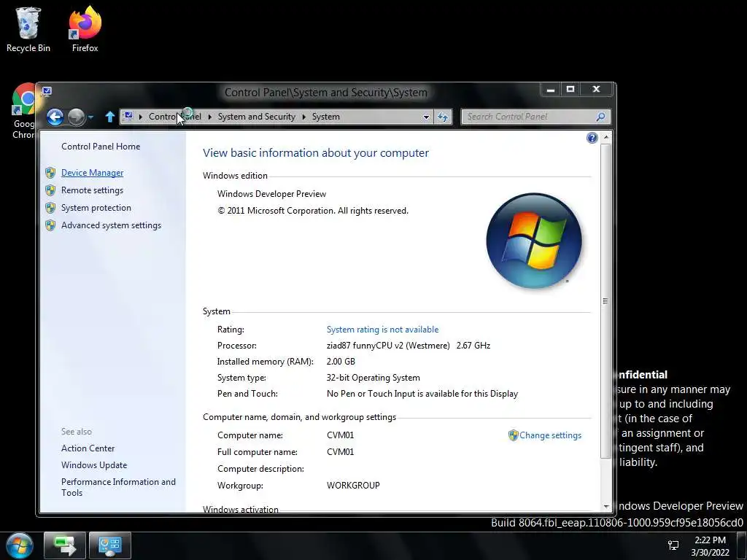This screenshot has width=747, height=560.
Task: Open Remote settings
Action: [92, 190]
